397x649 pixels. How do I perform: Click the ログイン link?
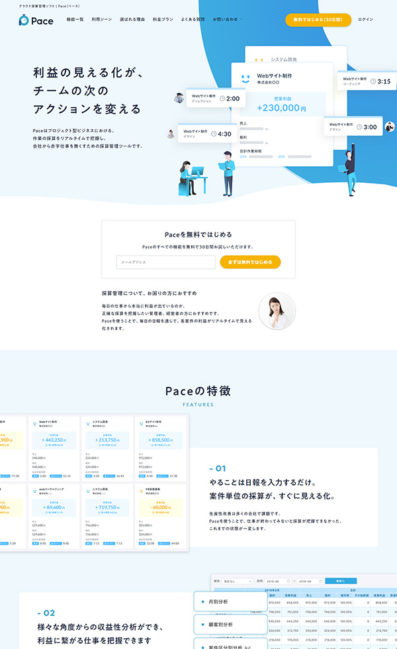click(365, 19)
